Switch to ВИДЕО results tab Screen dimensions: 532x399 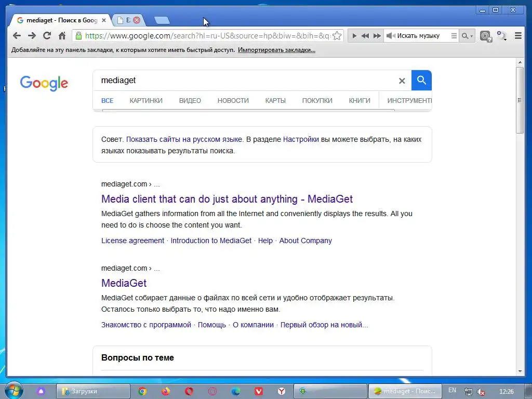(x=190, y=101)
